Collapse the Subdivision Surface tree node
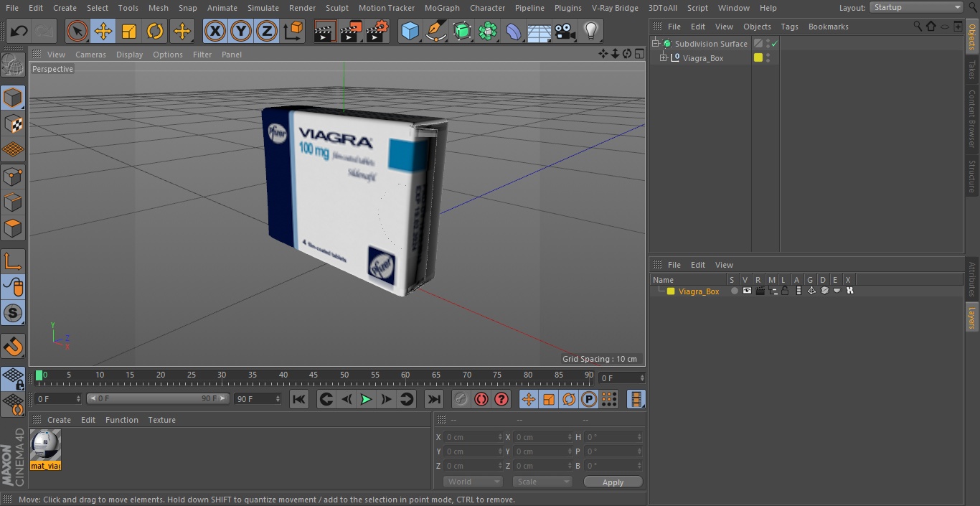Screen dimensions: 980x506 pyautogui.click(x=655, y=44)
